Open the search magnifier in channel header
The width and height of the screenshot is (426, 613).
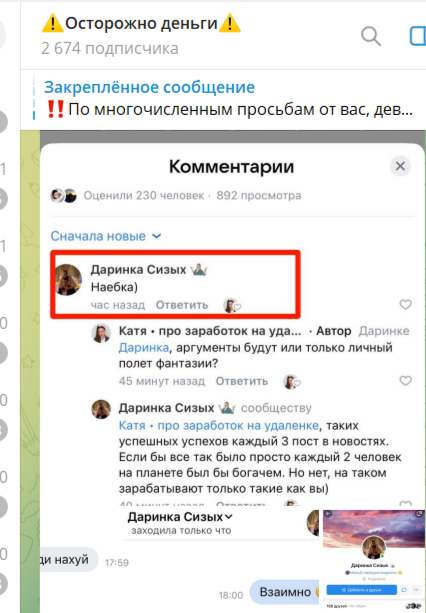(x=371, y=36)
